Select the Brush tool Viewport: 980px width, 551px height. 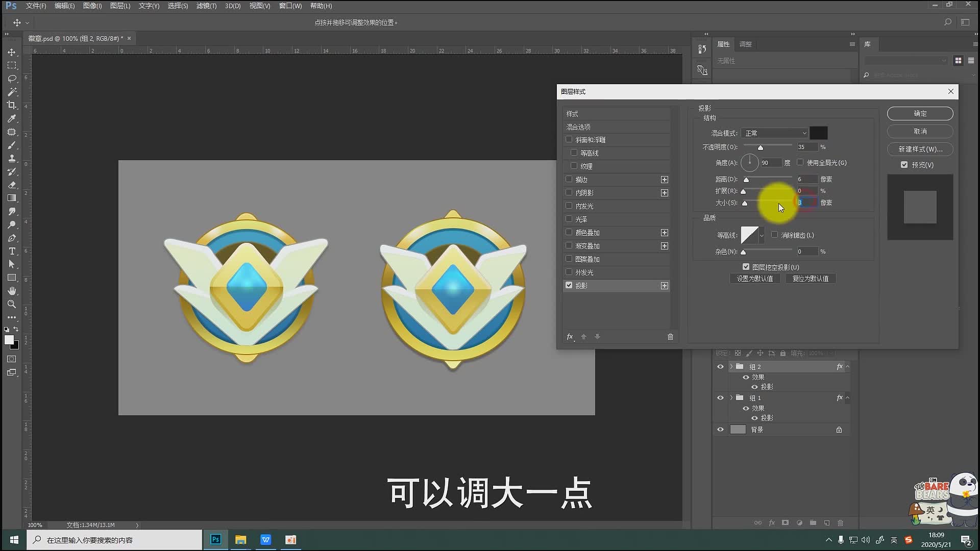[x=12, y=145]
